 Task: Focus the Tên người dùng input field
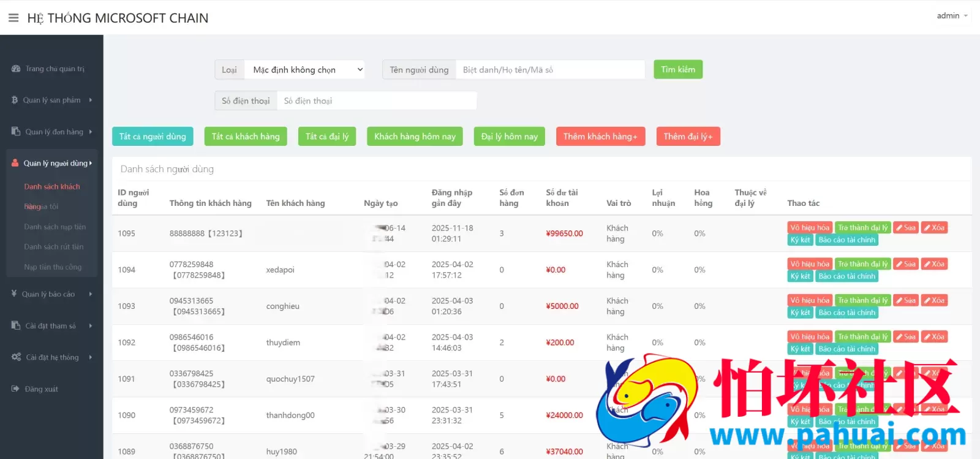[550, 69]
